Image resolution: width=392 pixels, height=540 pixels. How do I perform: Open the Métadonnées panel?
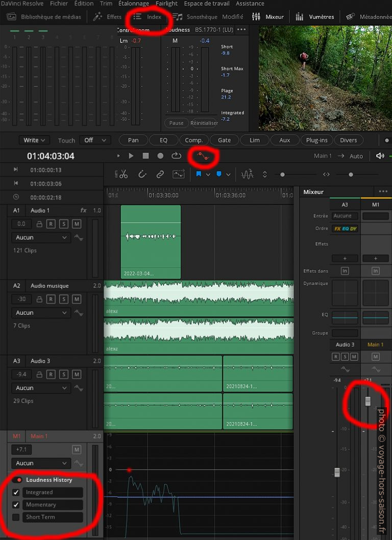pyautogui.click(x=369, y=16)
